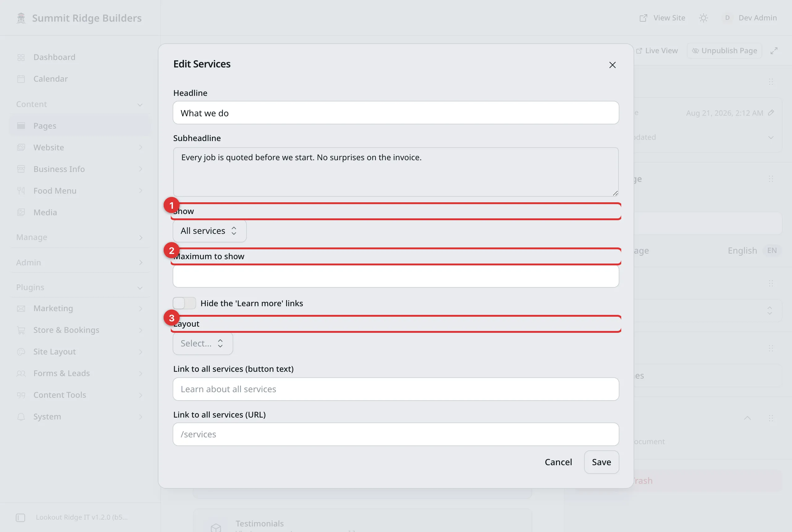Click the Lookout Ridge IT version text
This screenshot has height=532, width=792.
pyautogui.click(x=82, y=517)
